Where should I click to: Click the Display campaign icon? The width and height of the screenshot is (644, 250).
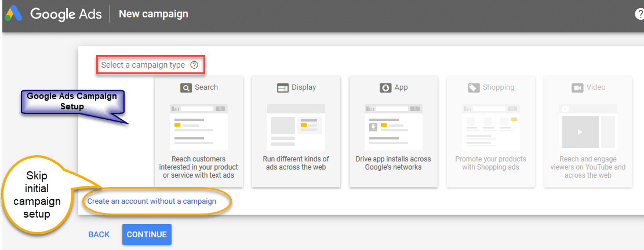283,88
